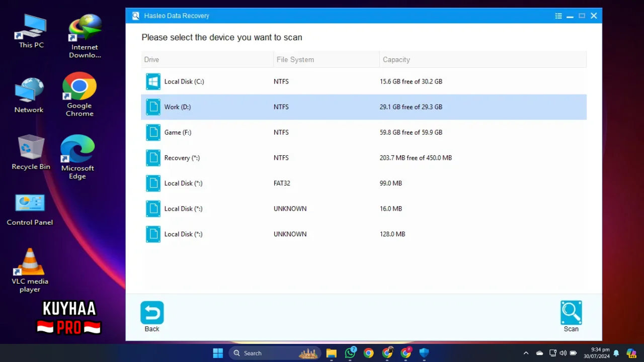Screen dimensions: 644x362
Task: Click the Windows drive icon for Local Disk (C:)
Action: [x=153, y=81]
